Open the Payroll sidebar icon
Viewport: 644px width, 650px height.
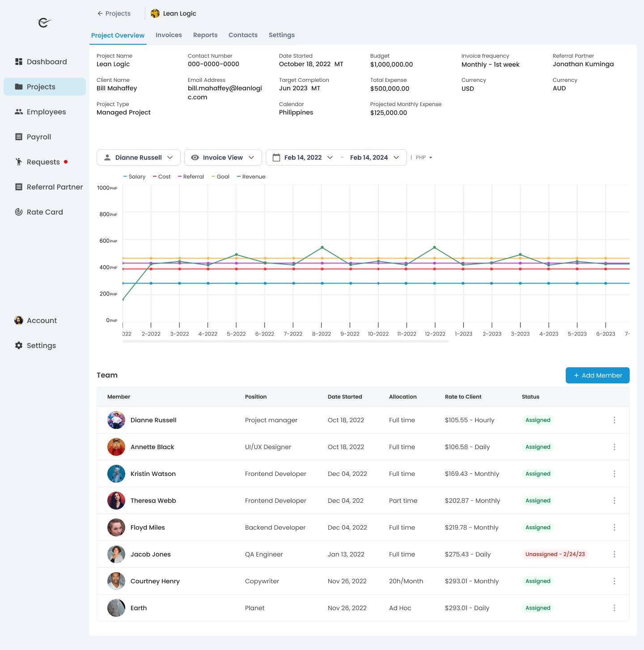pyautogui.click(x=19, y=137)
